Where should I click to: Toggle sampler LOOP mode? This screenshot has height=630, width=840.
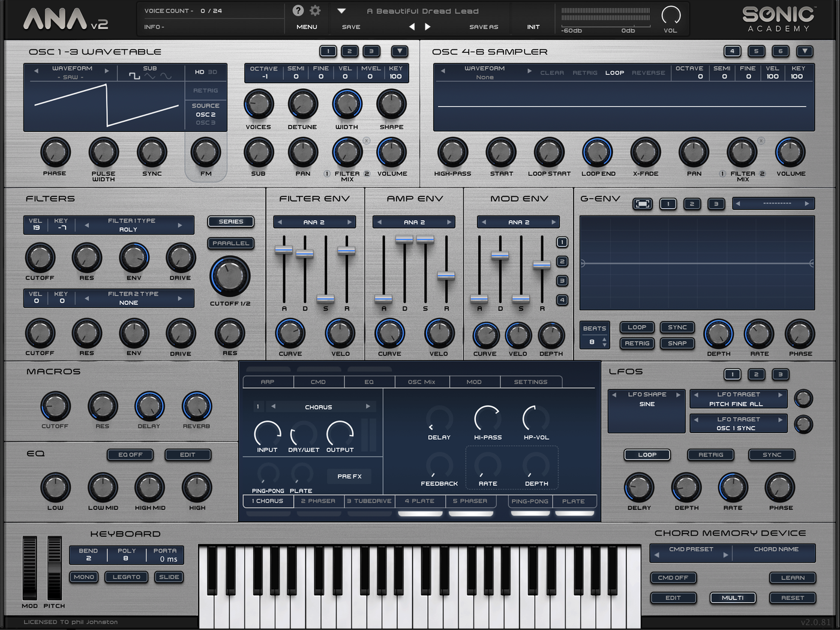(614, 73)
